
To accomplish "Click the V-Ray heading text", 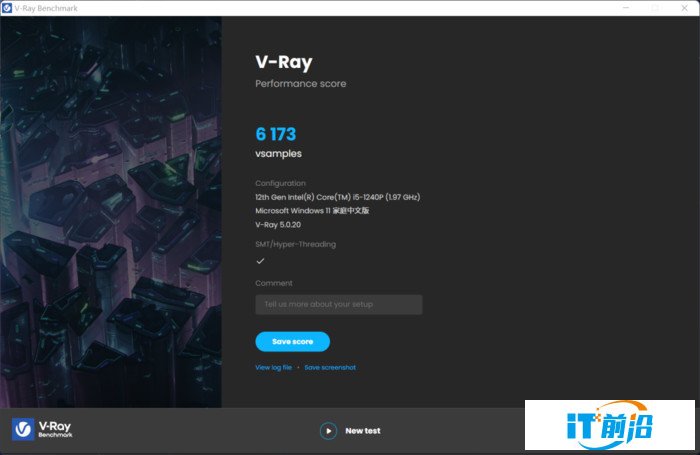I will point(284,63).
